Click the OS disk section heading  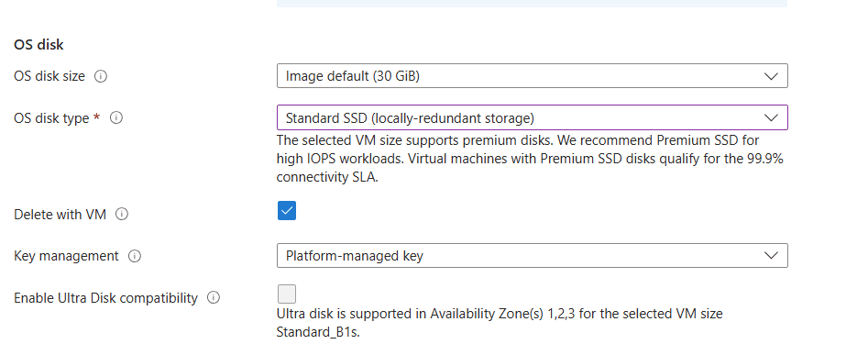(38, 45)
